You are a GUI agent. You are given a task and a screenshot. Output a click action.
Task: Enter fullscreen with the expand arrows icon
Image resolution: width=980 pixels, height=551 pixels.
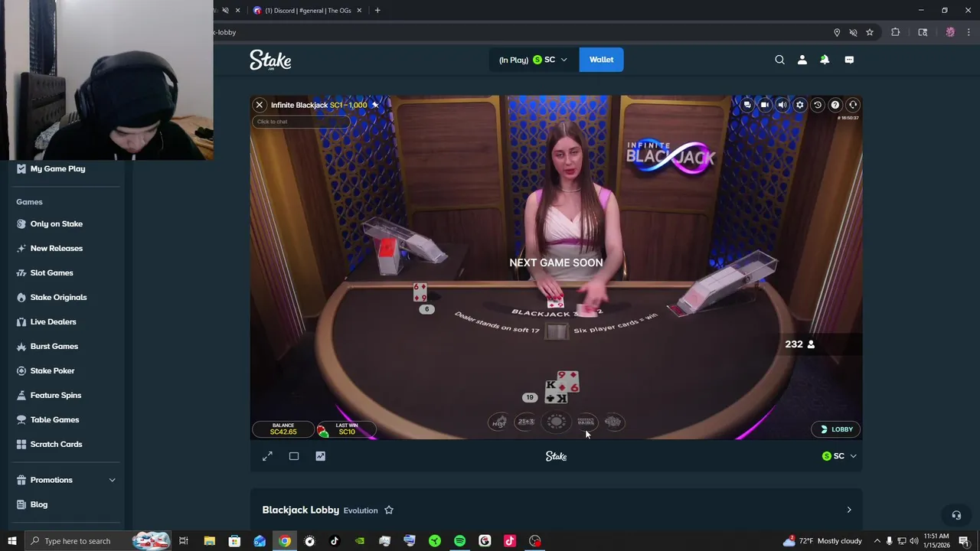tap(267, 456)
